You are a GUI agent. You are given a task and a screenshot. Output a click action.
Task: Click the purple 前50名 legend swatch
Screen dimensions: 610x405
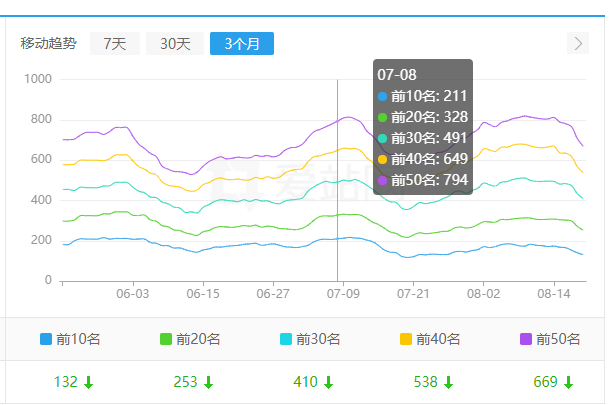(x=526, y=339)
